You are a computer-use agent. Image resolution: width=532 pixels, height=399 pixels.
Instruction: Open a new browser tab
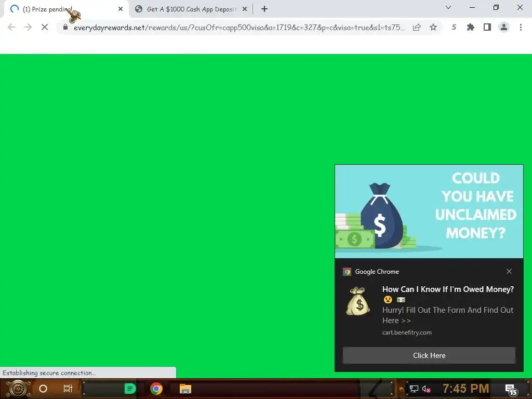pos(264,9)
